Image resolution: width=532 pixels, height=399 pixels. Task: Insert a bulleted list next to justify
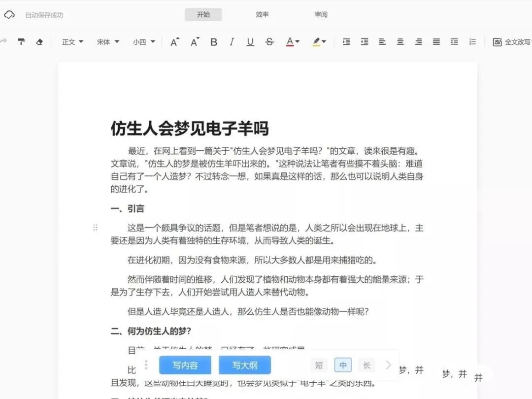click(x=454, y=42)
